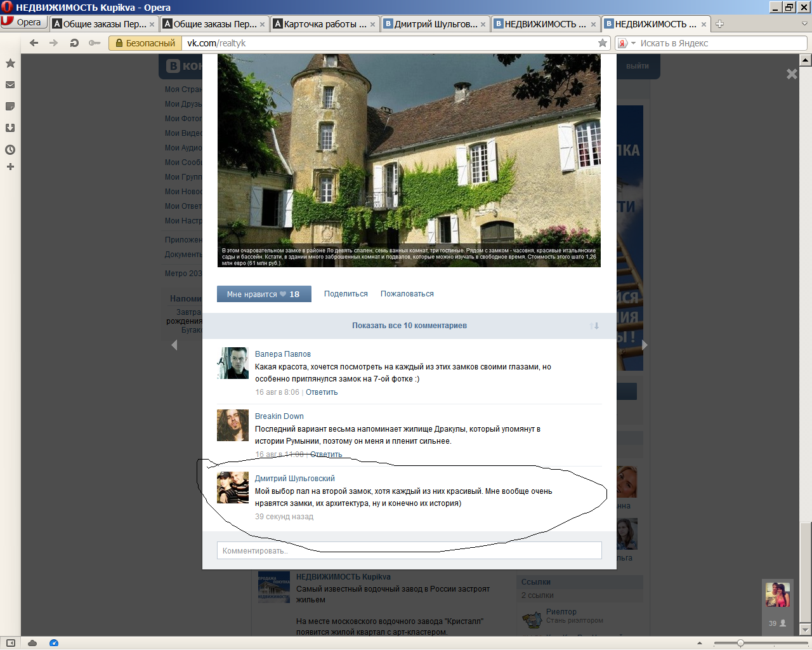Bookmark the page with the address bar star
Viewport: 812px width, 650px height.
click(603, 43)
